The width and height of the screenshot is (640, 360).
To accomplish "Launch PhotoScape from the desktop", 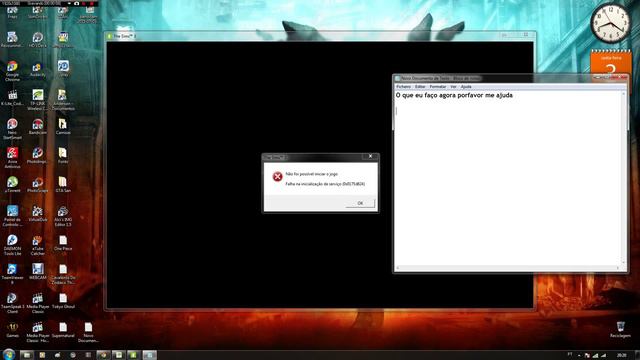I will pyautogui.click(x=38, y=185).
